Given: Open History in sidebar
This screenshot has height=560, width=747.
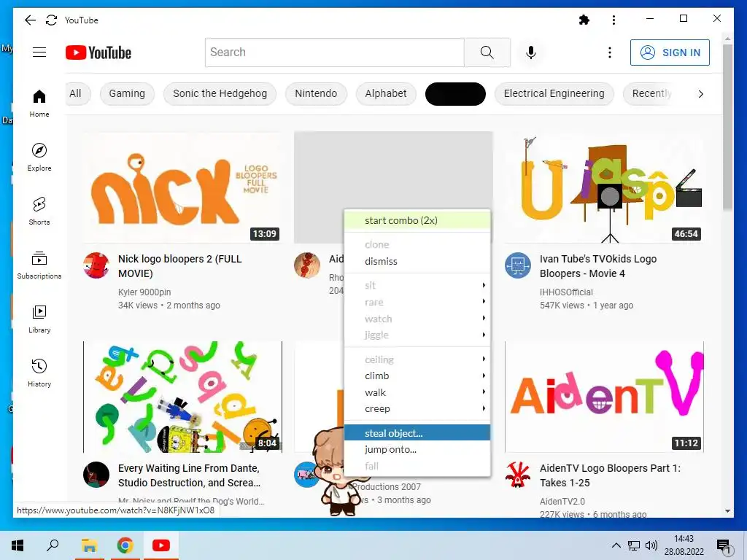Looking at the screenshot, I should point(39,373).
